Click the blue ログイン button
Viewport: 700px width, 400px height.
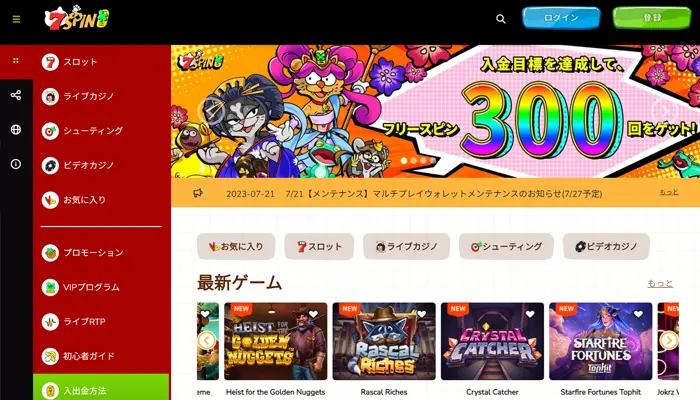pyautogui.click(x=561, y=18)
